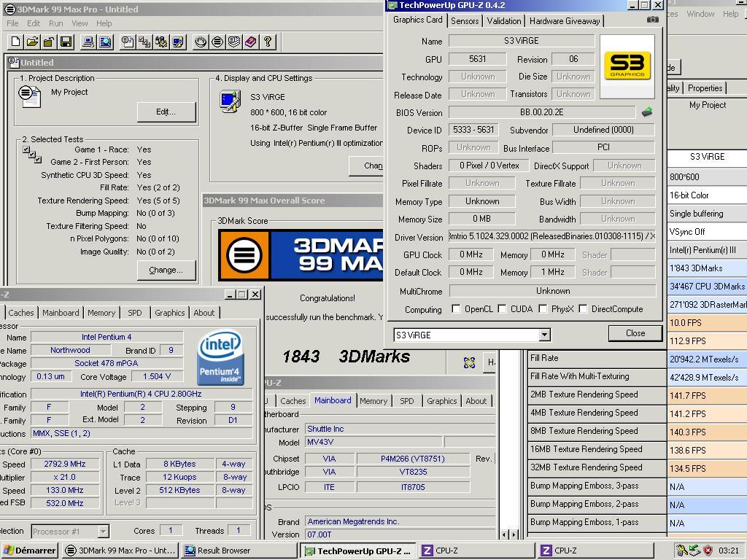Click the selected tests checkmarks toolbar icon
The height and width of the screenshot is (560, 747).
click(144, 42)
